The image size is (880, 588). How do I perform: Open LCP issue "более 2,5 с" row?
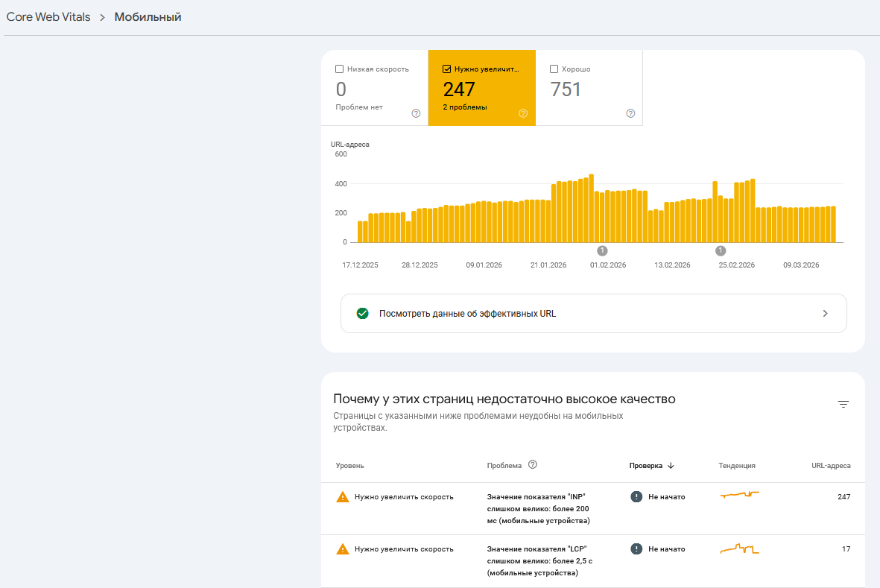point(538,560)
